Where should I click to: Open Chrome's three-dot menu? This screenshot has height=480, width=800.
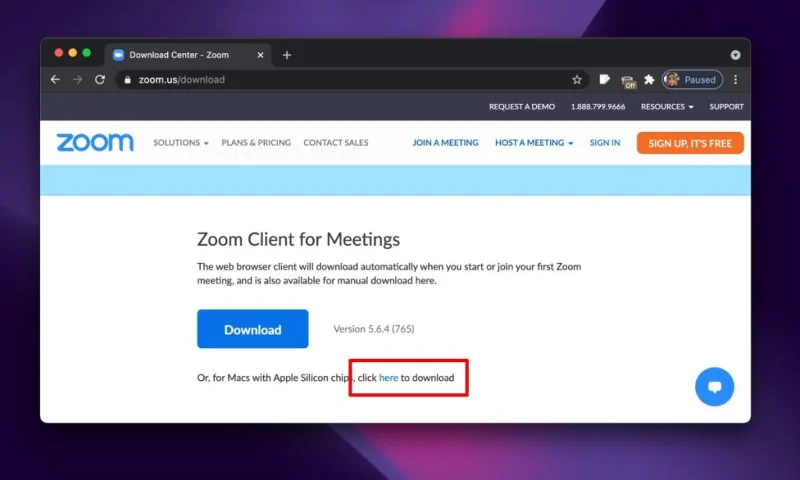(735, 80)
